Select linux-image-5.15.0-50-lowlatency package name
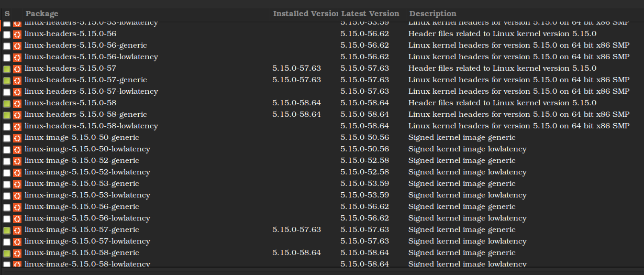Screen dimensions: 644x275 click(87, 149)
